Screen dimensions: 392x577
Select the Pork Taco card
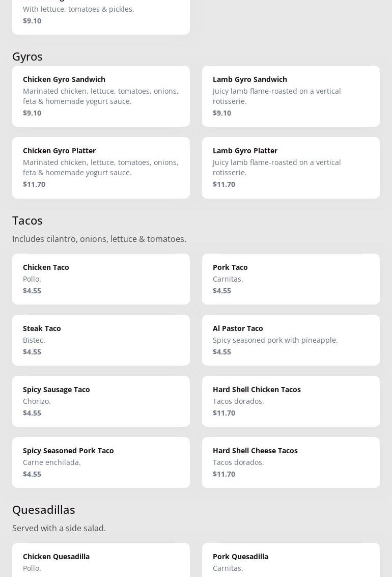click(291, 279)
